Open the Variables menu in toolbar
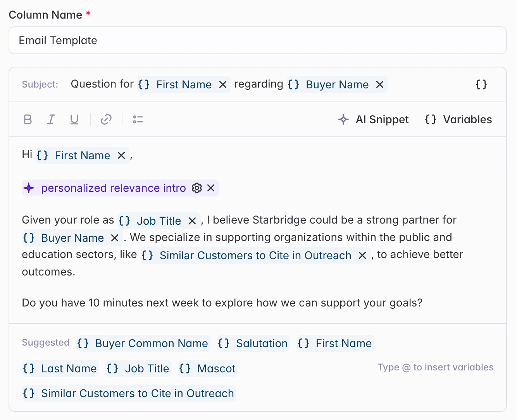Viewport: 517px width, 420px height. tap(458, 119)
